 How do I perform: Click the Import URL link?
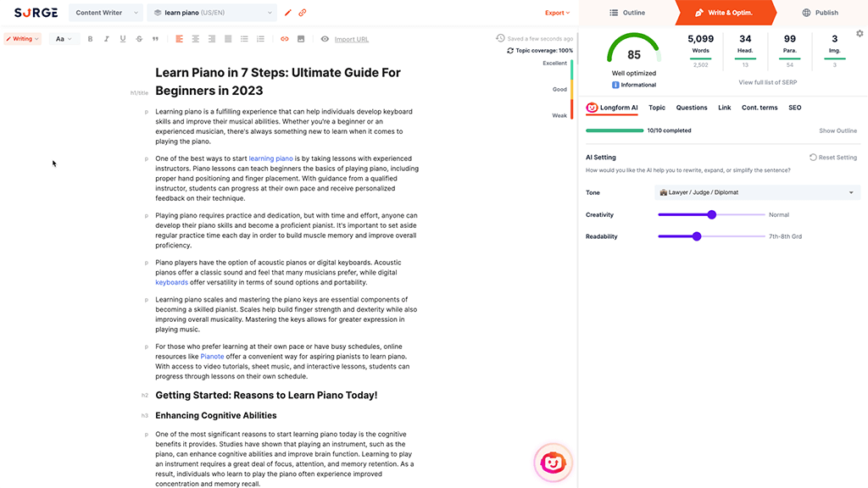click(352, 39)
